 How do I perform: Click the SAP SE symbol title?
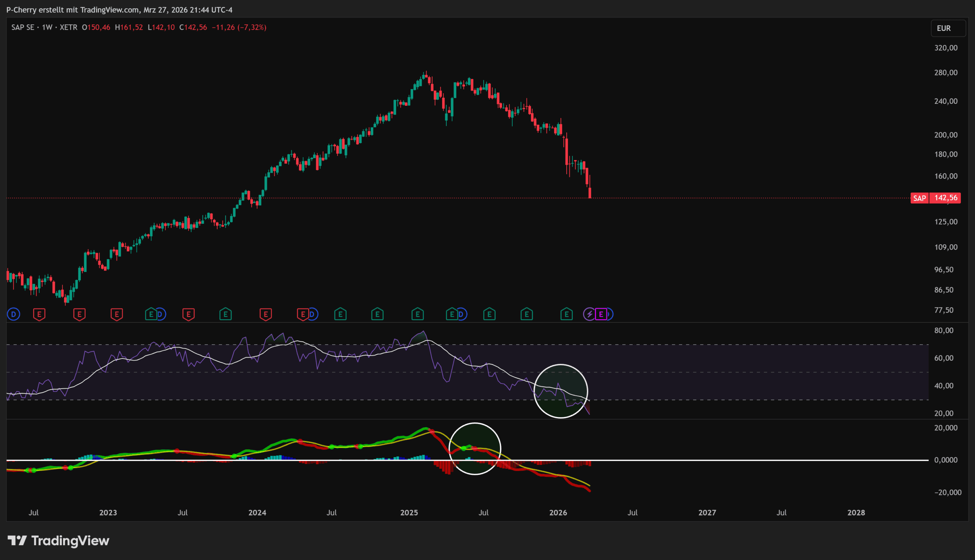point(22,27)
